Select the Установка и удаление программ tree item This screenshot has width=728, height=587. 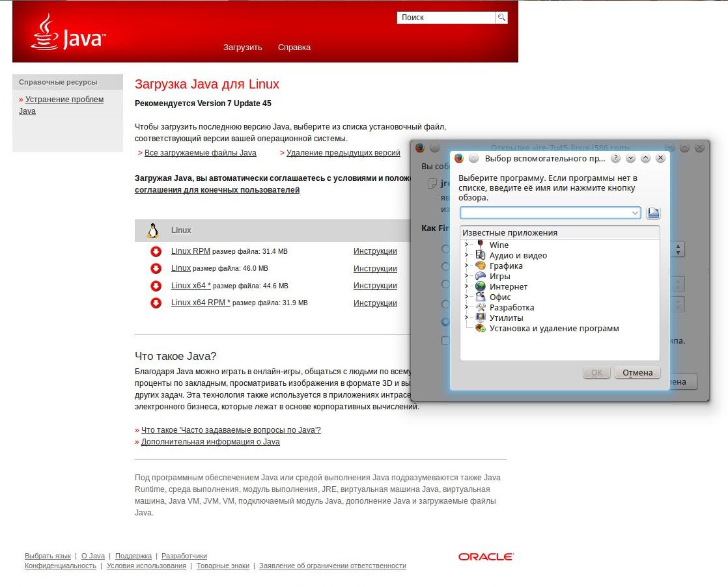tap(554, 328)
